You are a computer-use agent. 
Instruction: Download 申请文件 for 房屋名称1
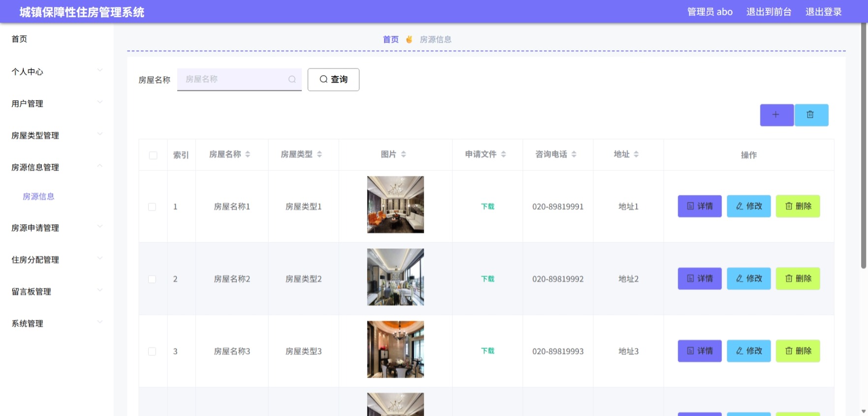(x=487, y=207)
